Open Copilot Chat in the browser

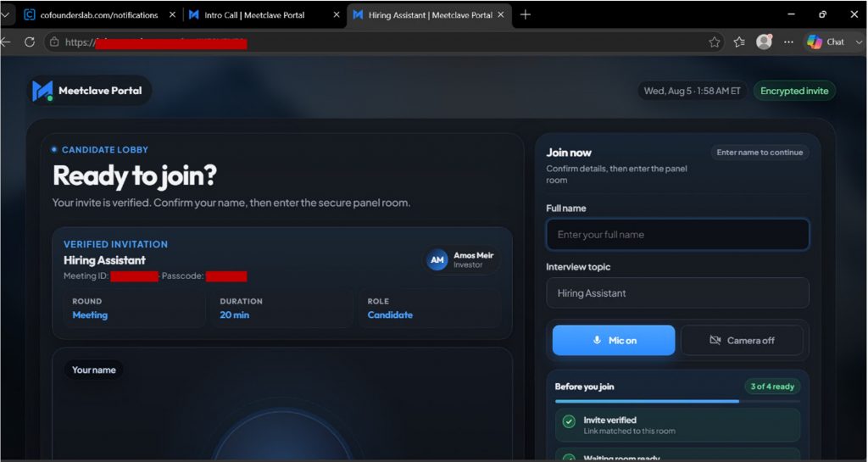(x=826, y=42)
